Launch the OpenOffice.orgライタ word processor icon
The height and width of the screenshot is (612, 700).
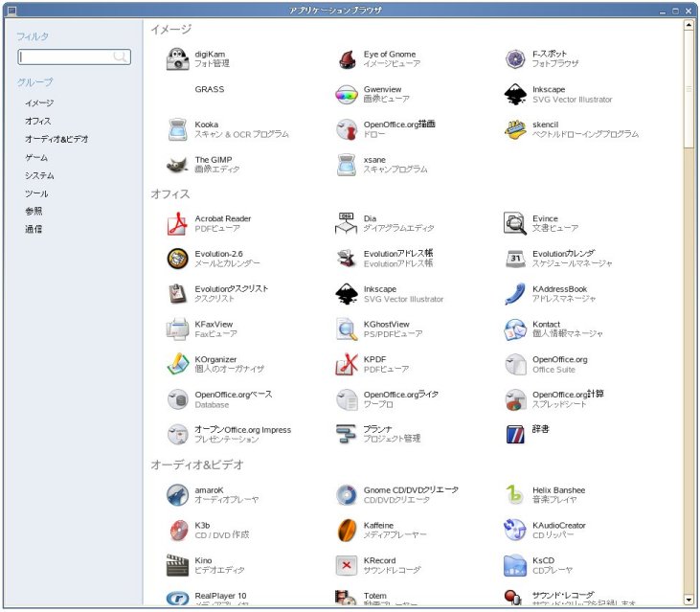[x=347, y=399]
